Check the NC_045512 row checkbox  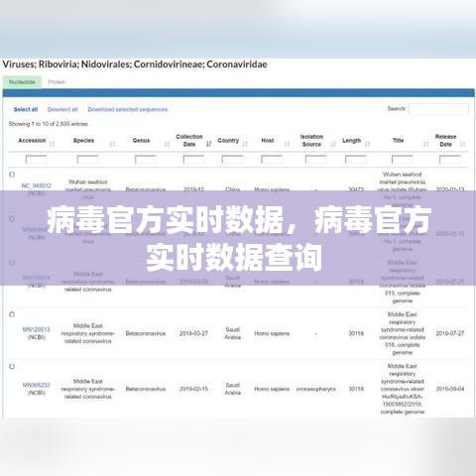coord(12,175)
